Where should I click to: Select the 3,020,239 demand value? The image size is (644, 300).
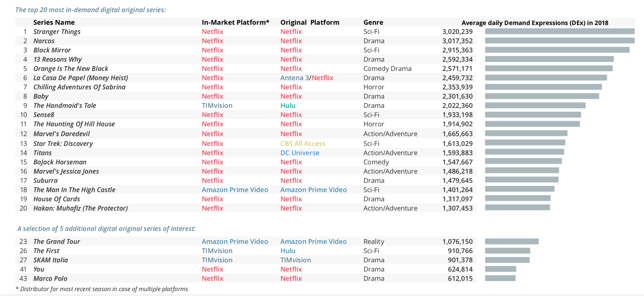coord(457,32)
